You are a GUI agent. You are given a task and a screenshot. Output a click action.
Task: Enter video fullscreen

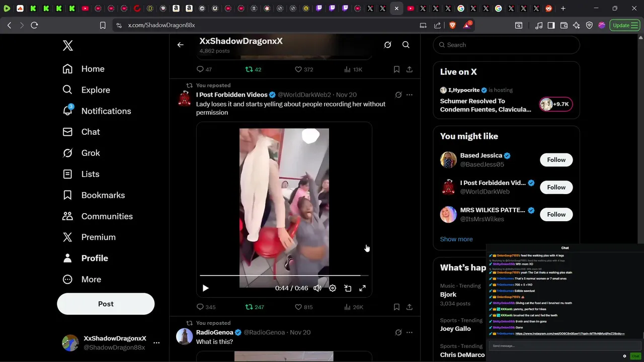coord(362,288)
